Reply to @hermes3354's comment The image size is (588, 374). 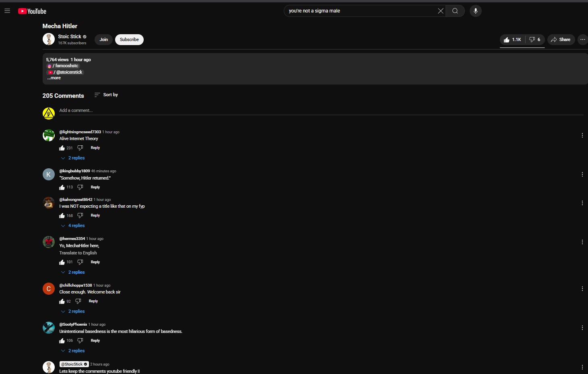click(95, 262)
